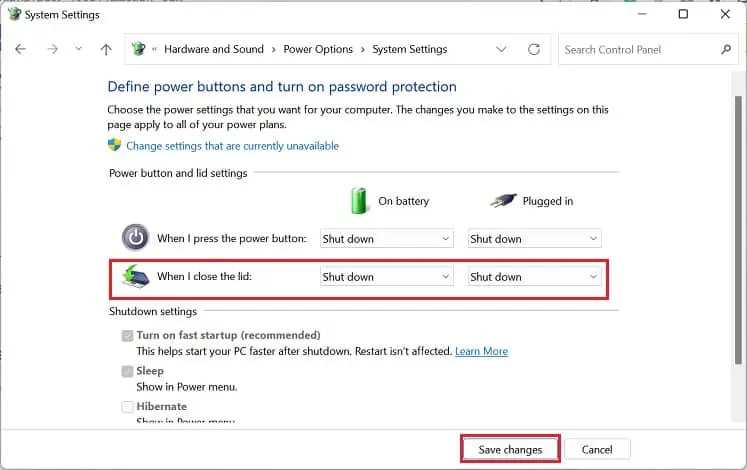Toggle Turn on fast startup checkbox
The height and width of the screenshot is (470, 747).
coord(127,336)
